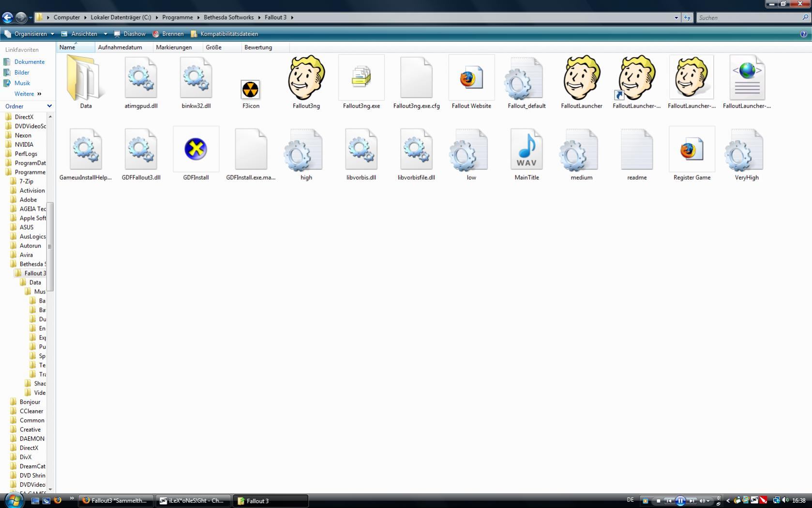Open Kompatibilitätsdateien
Viewport: 812px width, 508px height.
[224, 34]
